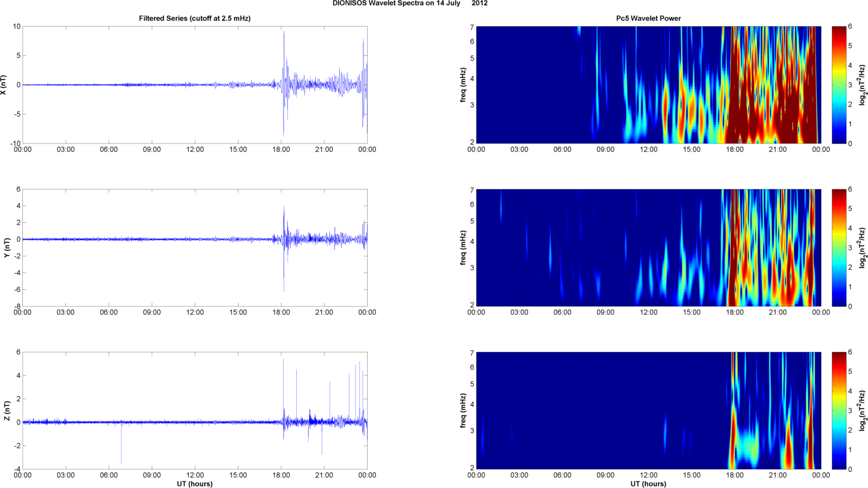
Task: Click the '-4' tick on the Z plot axis
Action: [17, 469]
